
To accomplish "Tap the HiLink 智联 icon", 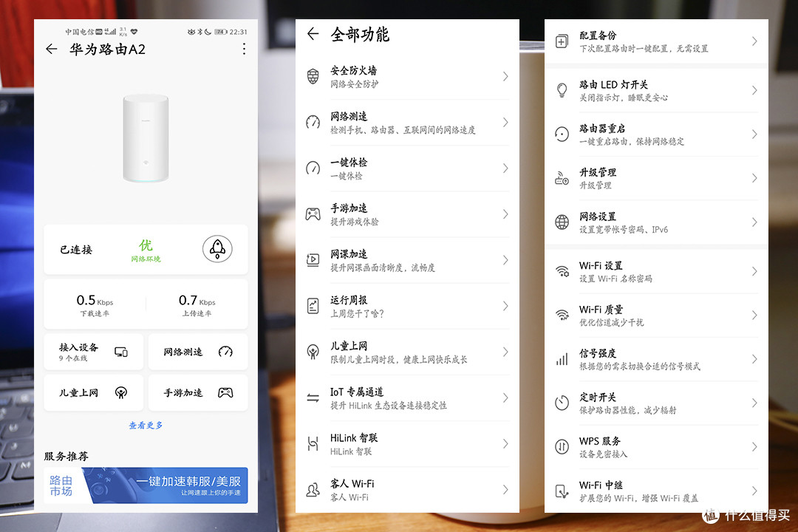I will click(313, 443).
